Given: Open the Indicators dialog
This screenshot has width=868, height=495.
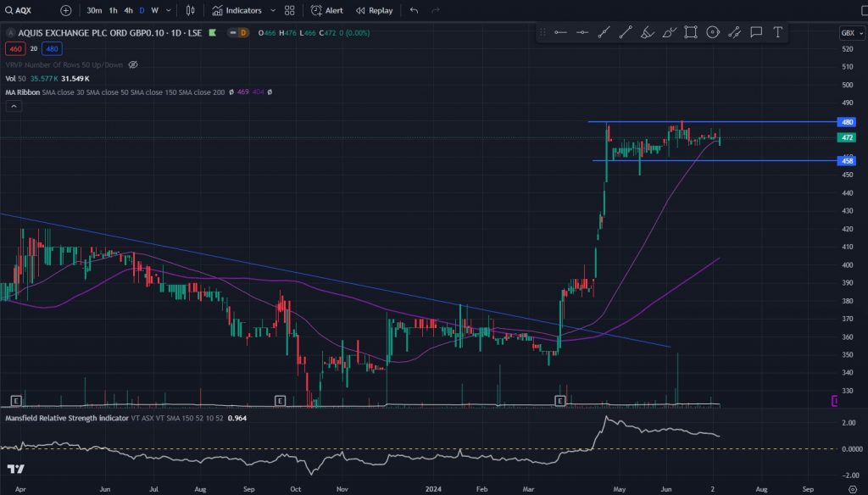Looking at the screenshot, I should [236, 11].
